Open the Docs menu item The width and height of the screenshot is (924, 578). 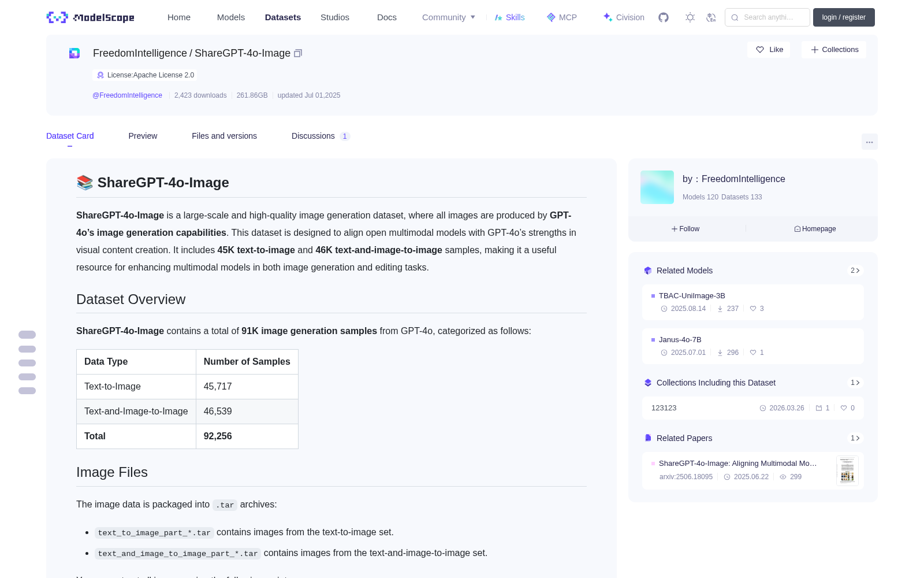(387, 17)
